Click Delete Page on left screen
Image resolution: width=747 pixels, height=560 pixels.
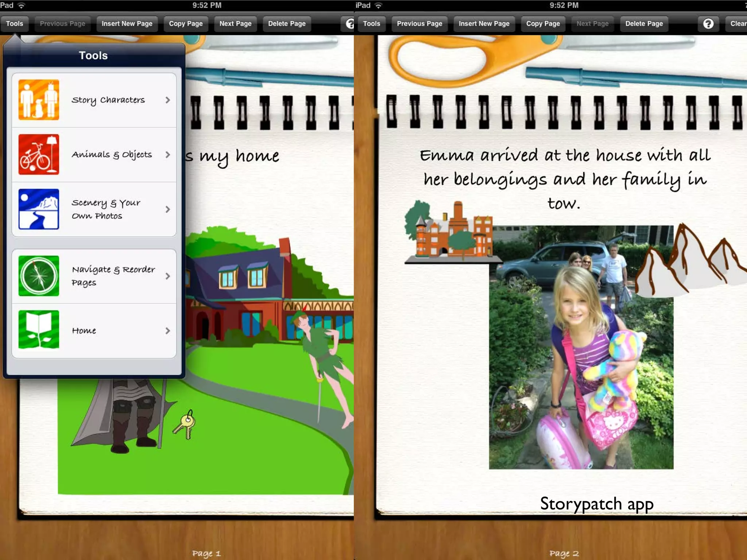(287, 24)
